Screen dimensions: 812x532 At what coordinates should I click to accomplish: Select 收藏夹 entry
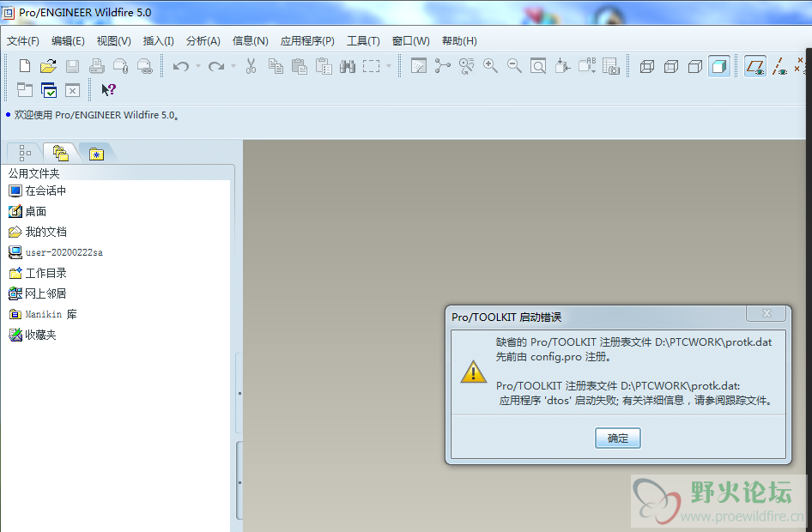tap(32, 335)
